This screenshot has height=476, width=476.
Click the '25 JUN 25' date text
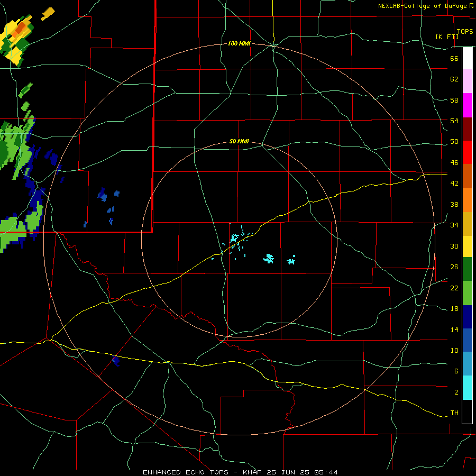tap(288, 472)
